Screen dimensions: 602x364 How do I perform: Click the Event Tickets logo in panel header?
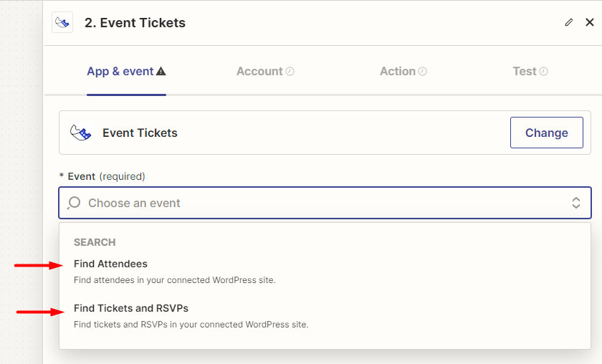pyautogui.click(x=62, y=23)
